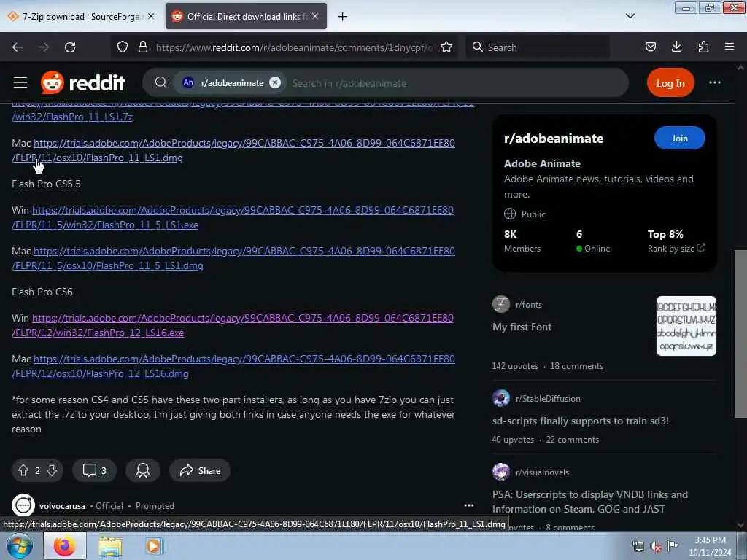Open the extensions puzzle icon
Screen dimensions: 747x560
(703, 47)
